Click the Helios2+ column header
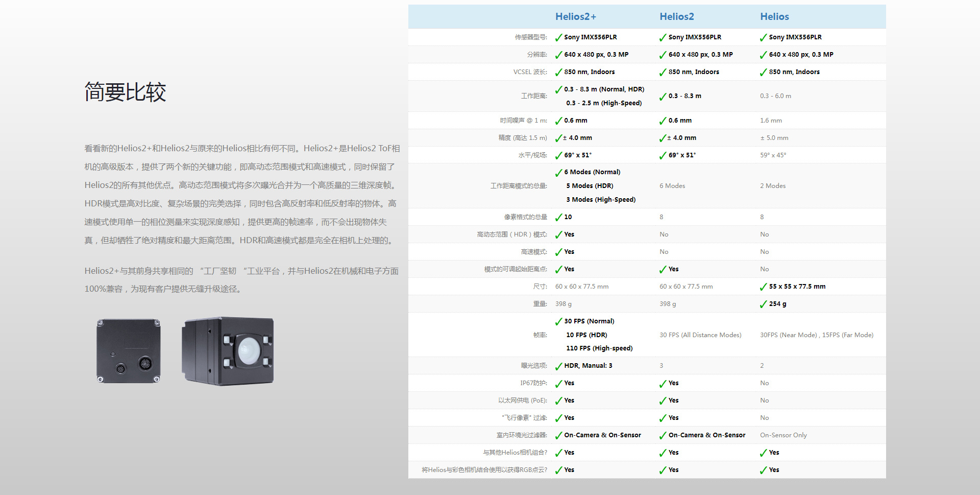Screen dimensions: 980x495 (x=575, y=17)
